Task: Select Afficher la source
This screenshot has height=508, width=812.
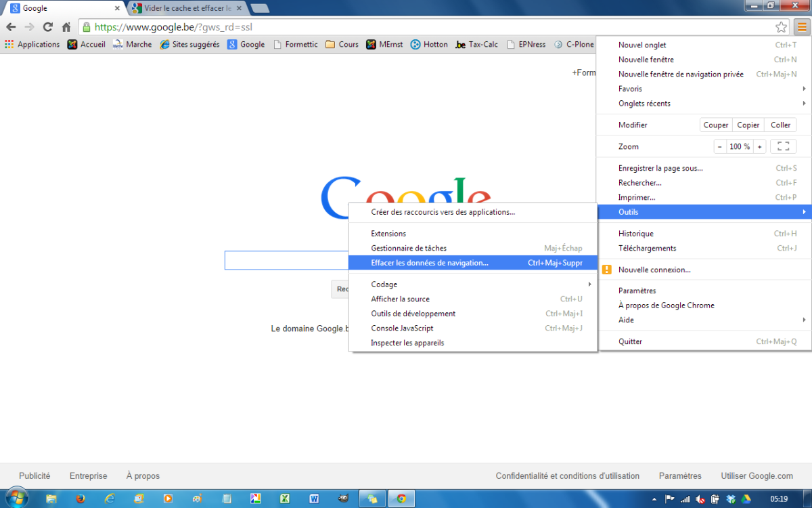Action: [x=473, y=299]
